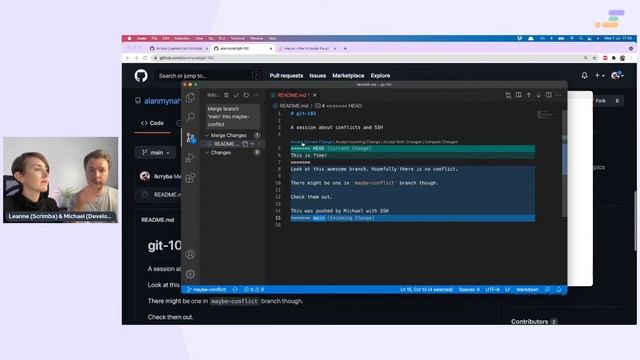
Task: Click the commit checkmark in Source Control header
Action: pyautogui.click(x=236, y=95)
